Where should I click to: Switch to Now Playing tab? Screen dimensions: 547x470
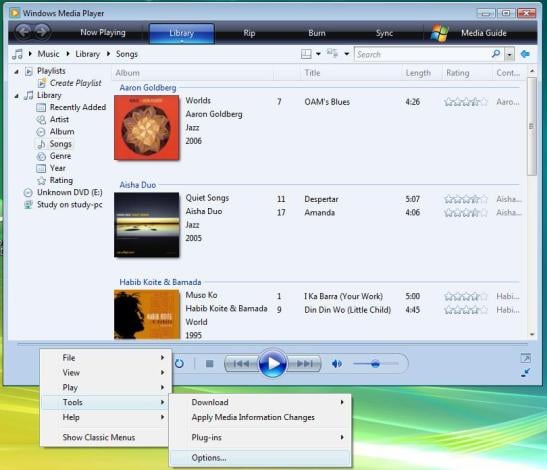point(103,33)
